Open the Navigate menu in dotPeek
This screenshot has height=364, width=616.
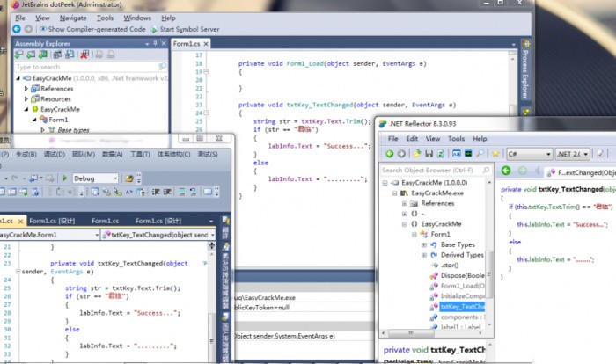coord(73,18)
